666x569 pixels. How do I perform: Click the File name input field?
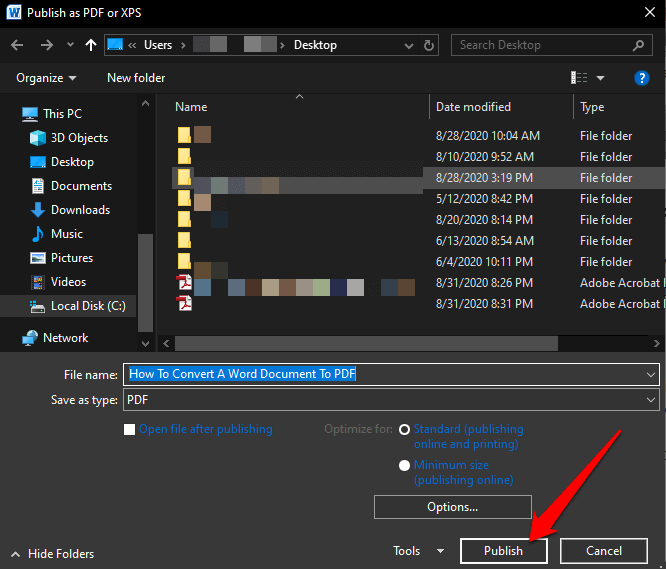(x=385, y=374)
